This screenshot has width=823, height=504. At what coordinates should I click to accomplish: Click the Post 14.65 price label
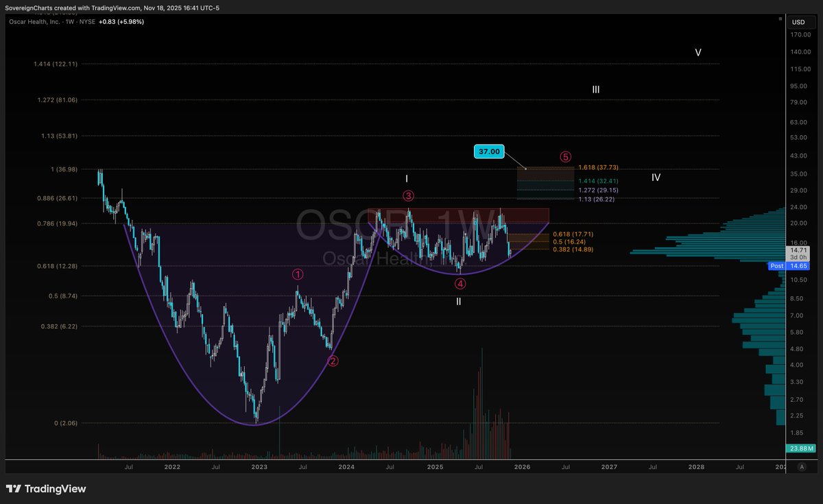pyautogui.click(x=787, y=265)
